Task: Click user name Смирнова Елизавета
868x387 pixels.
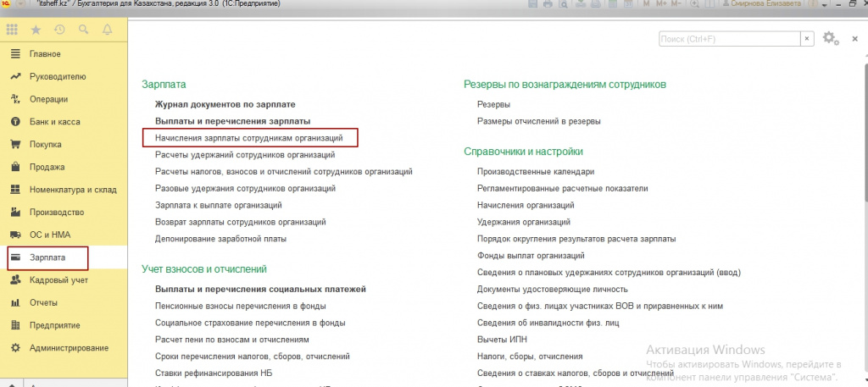Action: pyautogui.click(x=765, y=3)
